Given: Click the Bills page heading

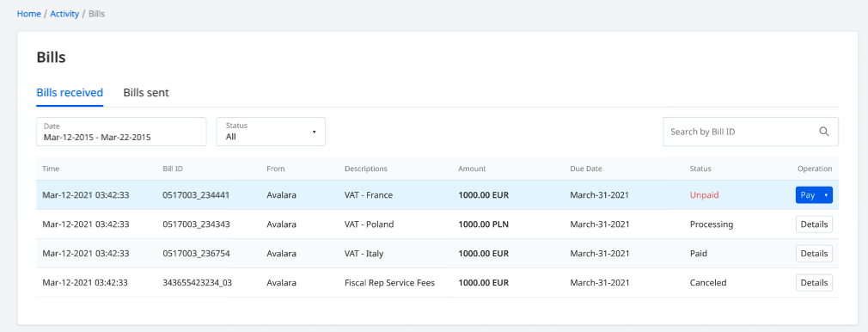Looking at the screenshot, I should [x=51, y=57].
